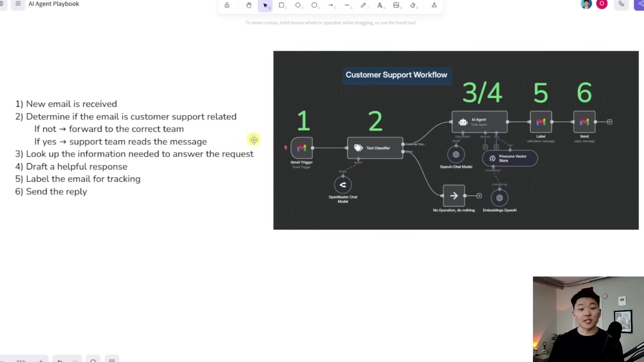Start a call with the phone icon
This screenshot has width=644, height=362.
pyautogui.click(x=621, y=4)
